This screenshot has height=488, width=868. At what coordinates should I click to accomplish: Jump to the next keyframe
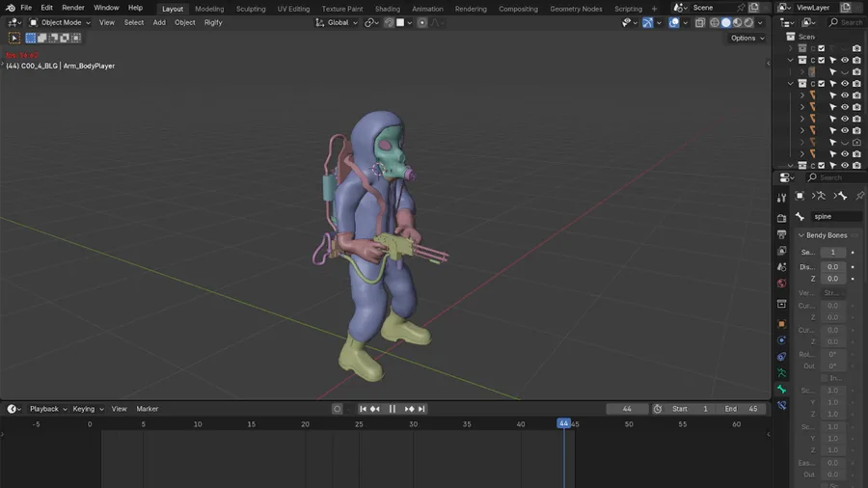(x=409, y=409)
